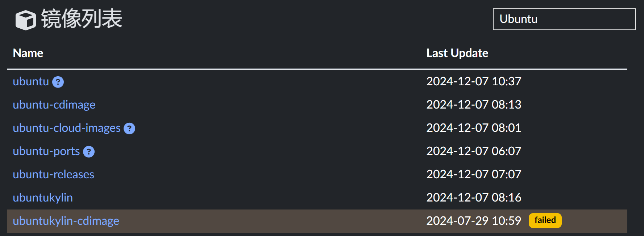Click the Last Update column header
This screenshot has height=236, width=644.
pyautogui.click(x=457, y=53)
